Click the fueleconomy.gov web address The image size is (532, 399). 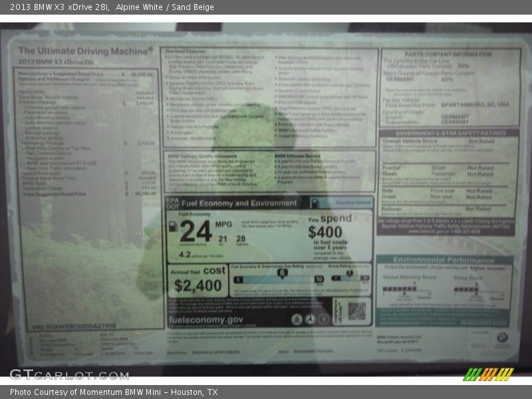click(206, 320)
